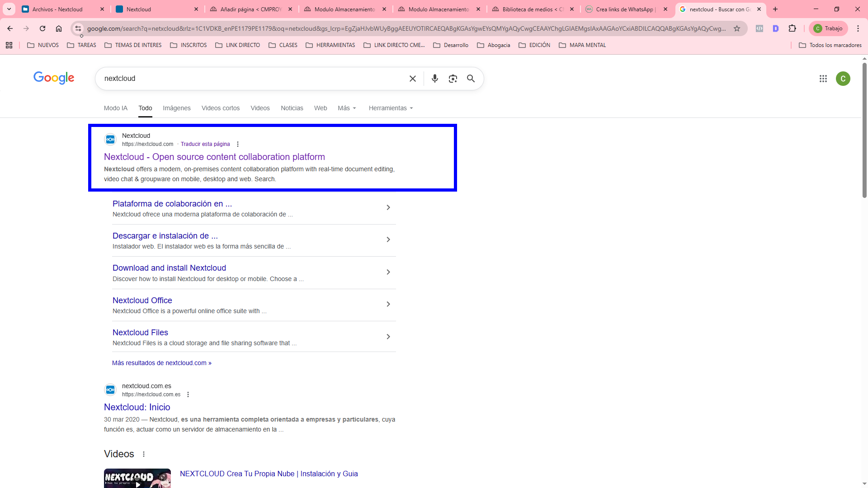
Task: Expand the Nextcloud Office sitelink chevron
Action: [388, 304]
